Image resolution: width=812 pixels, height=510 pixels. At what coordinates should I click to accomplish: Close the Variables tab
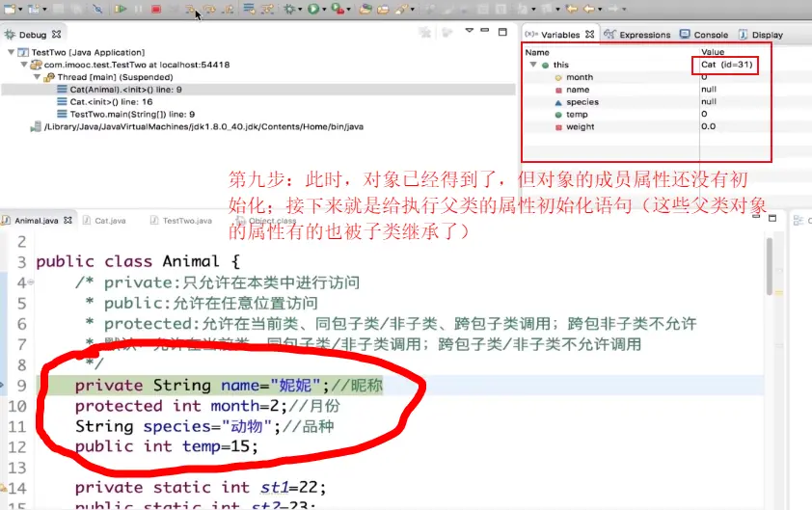[x=590, y=34]
